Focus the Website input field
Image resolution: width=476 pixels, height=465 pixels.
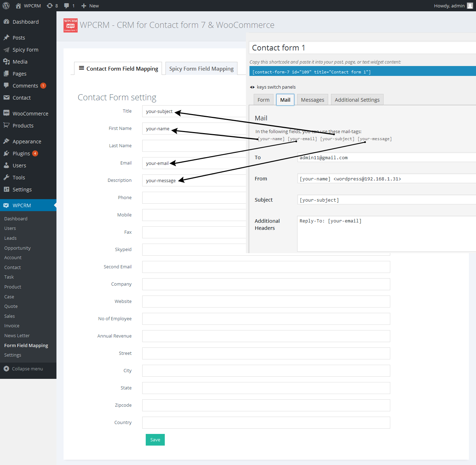(266, 302)
